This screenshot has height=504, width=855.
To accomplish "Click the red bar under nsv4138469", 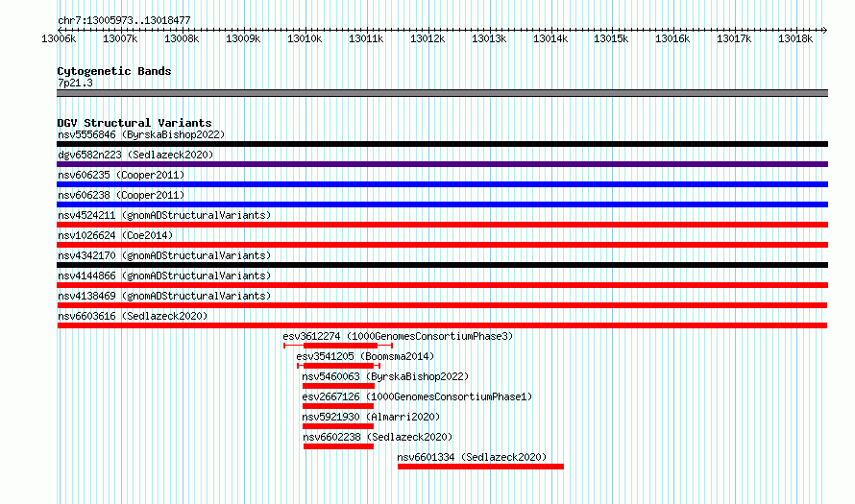I will point(442,305).
